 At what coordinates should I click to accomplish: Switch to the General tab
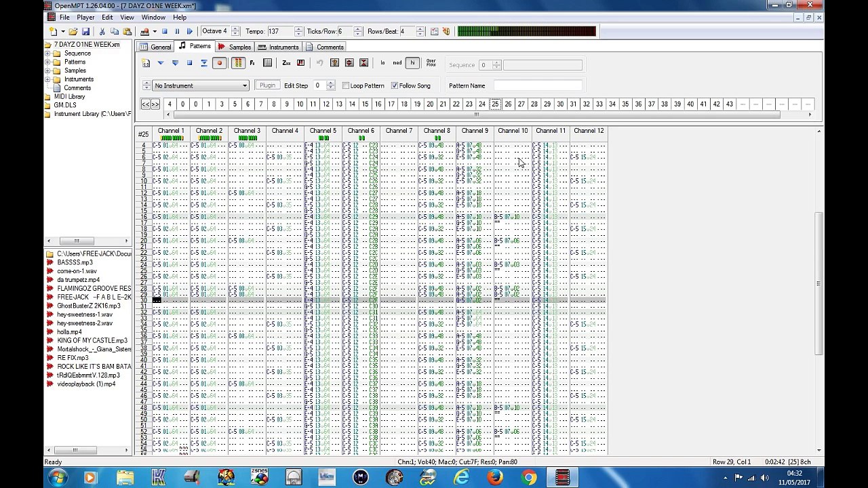(x=155, y=47)
